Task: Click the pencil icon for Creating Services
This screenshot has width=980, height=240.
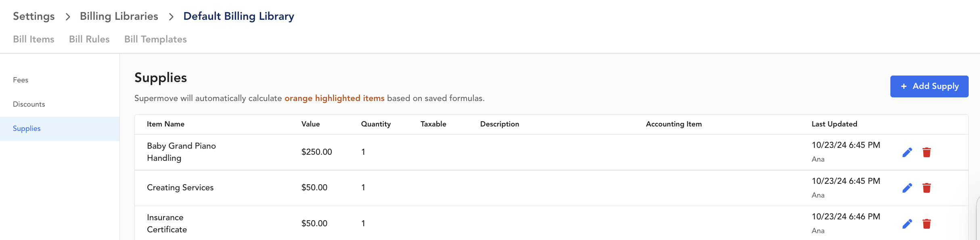Action: (907, 188)
